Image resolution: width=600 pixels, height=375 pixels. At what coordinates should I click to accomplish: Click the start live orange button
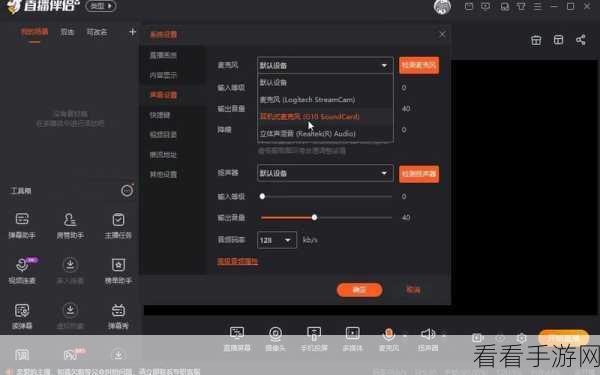pyautogui.click(x=563, y=338)
